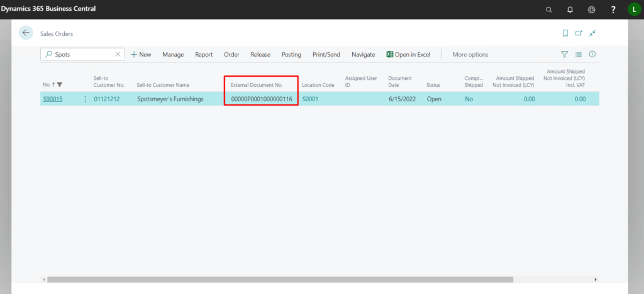
Task: Open the settings gear menu
Action: [x=591, y=9]
